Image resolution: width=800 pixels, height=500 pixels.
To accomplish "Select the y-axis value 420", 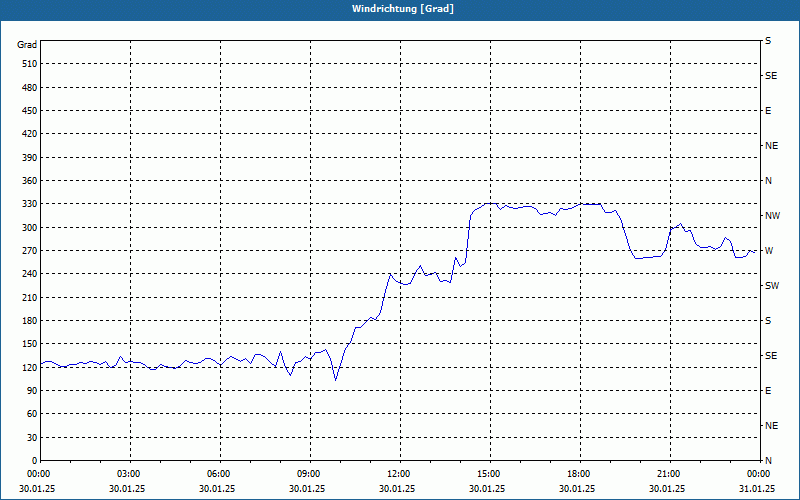I will coord(30,134).
